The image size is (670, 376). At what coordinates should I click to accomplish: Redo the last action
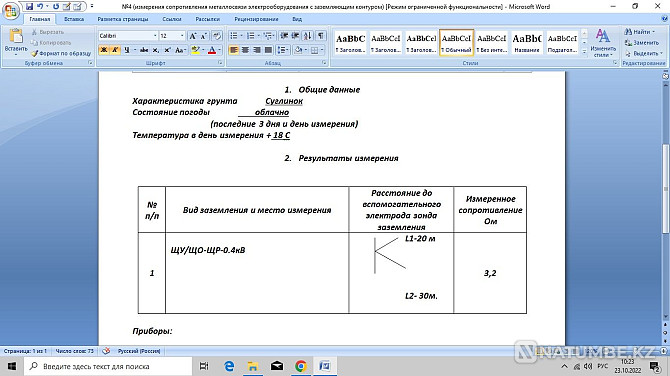56,6
